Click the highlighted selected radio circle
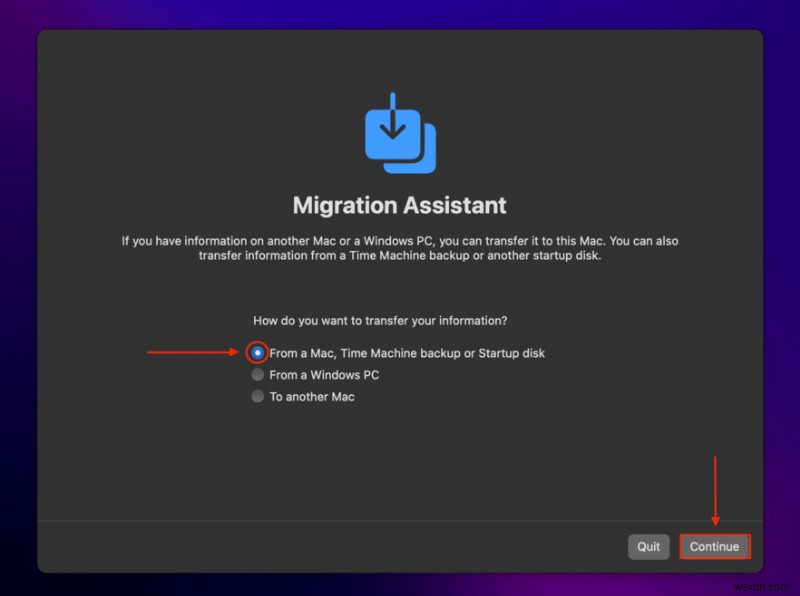 coord(258,353)
